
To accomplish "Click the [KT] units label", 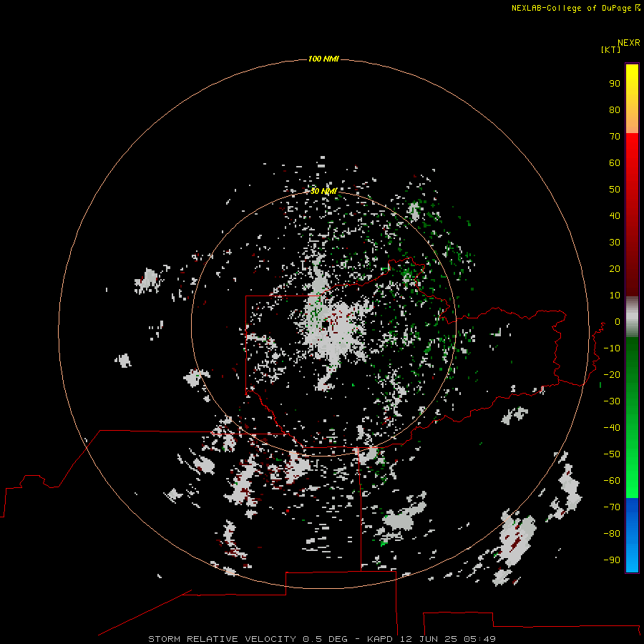I will (x=610, y=50).
